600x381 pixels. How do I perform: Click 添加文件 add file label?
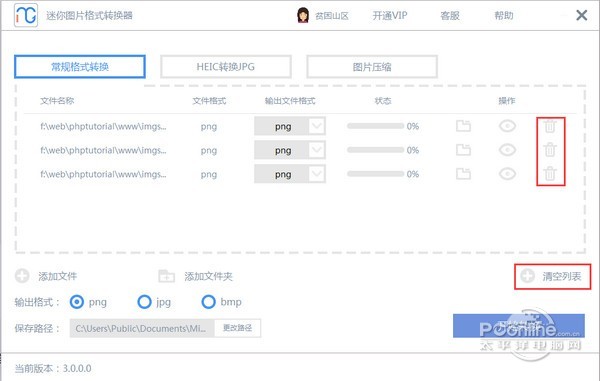[x=57, y=276]
